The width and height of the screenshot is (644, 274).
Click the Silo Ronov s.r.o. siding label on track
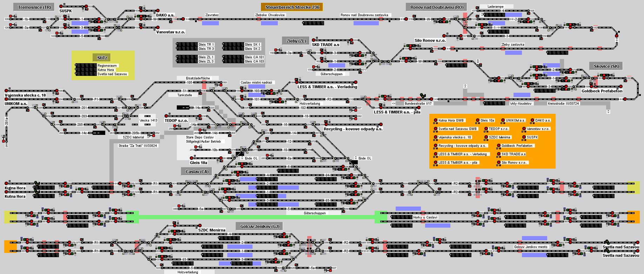(x=430, y=40)
